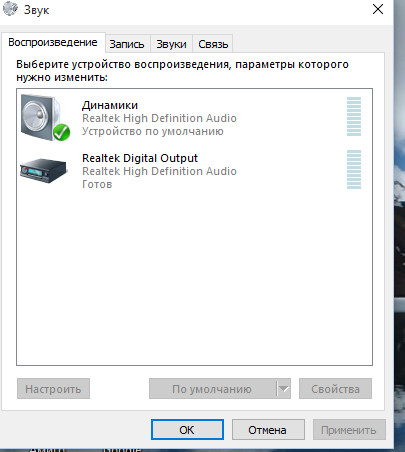This screenshot has height=452, width=405.
Task: Go to the Связь tab
Action: click(x=213, y=44)
